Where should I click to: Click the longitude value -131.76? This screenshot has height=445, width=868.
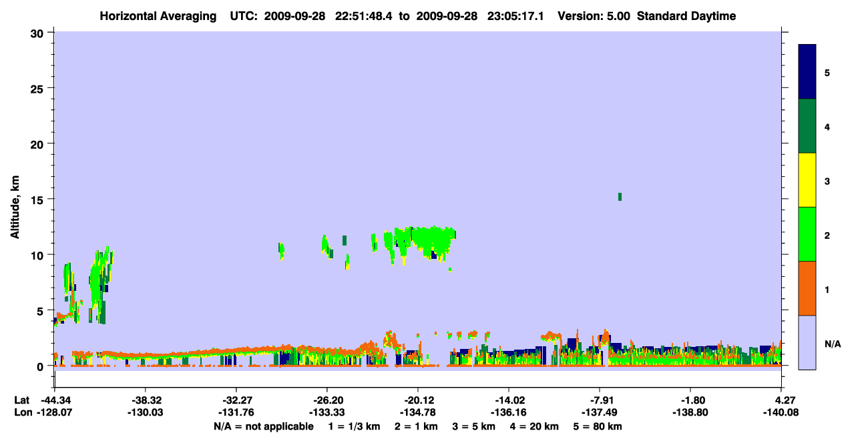pyautogui.click(x=236, y=413)
